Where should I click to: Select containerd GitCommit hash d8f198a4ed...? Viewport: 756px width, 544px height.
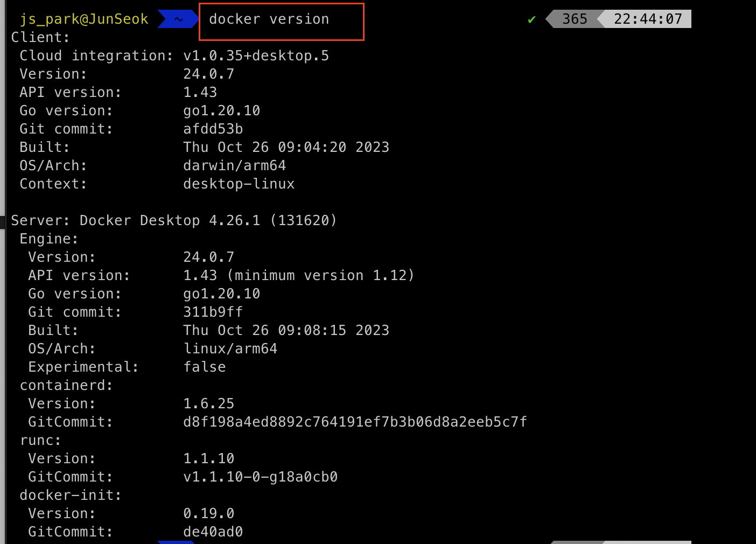pyautogui.click(x=355, y=422)
